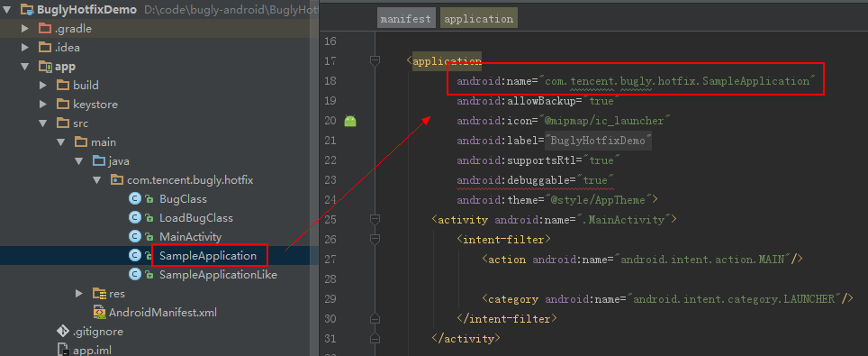Click android.intent.category.LAUNCHER value

coord(734,299)
